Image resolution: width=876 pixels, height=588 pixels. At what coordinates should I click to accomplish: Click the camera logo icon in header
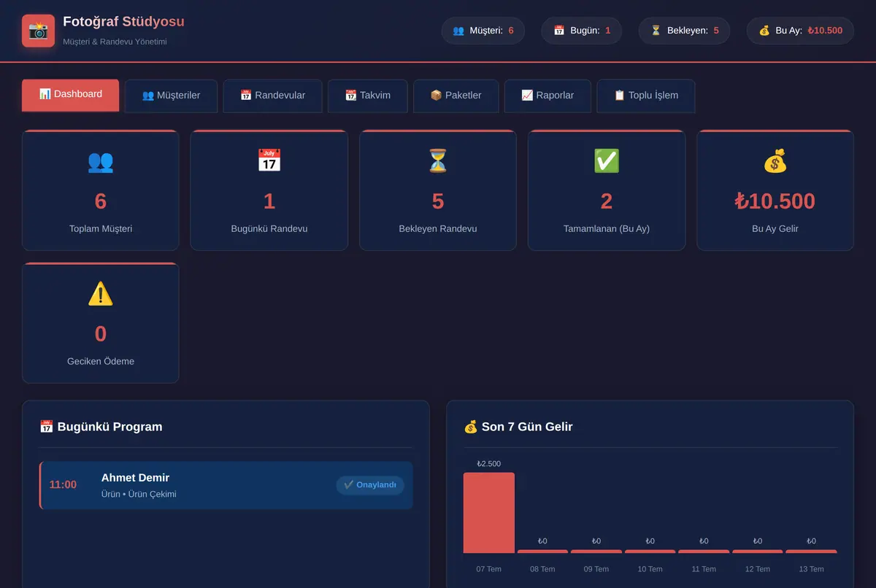click(x=38, y=31)
